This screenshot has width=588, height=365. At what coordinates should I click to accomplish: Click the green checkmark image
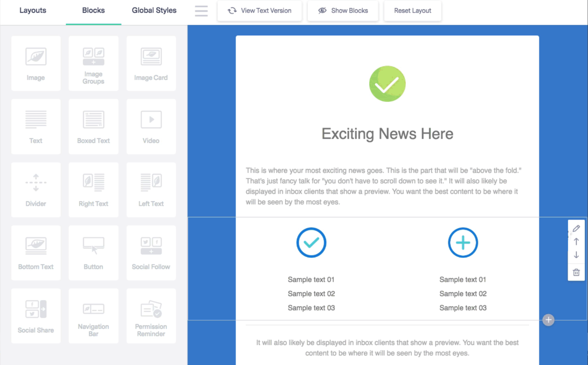387,84
